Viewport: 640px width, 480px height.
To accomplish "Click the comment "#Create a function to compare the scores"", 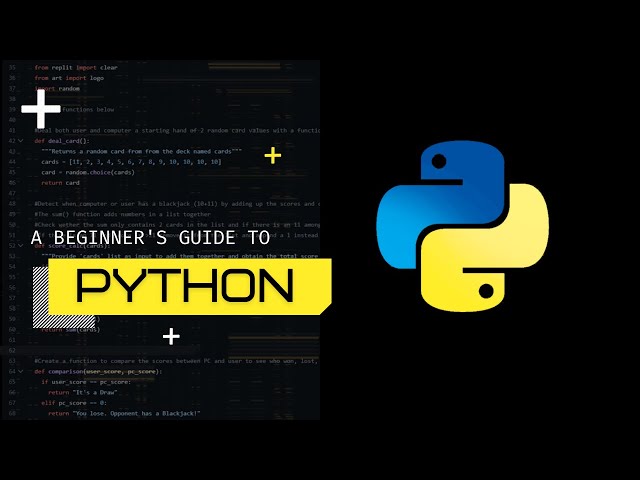I will pos(176,361).
